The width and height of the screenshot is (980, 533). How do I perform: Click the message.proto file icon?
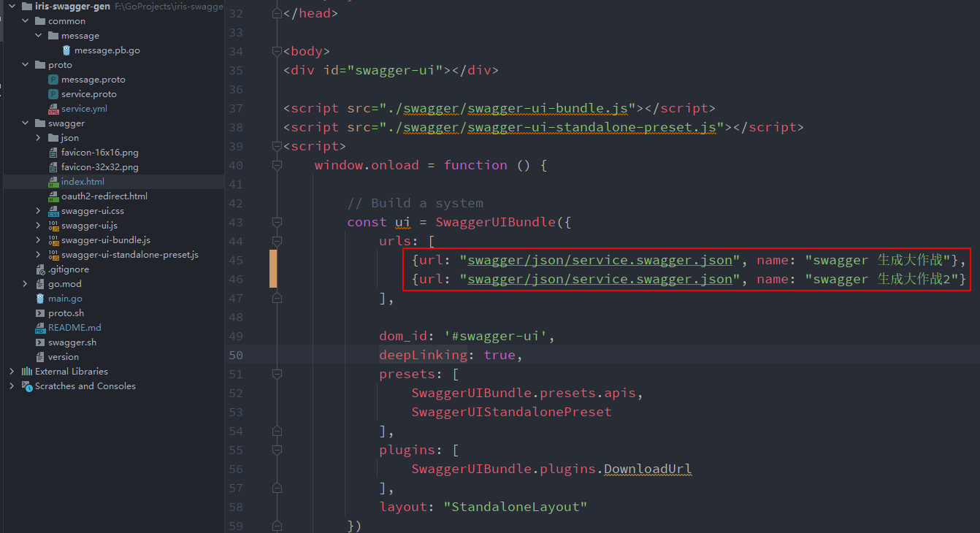tap(53, 80)
